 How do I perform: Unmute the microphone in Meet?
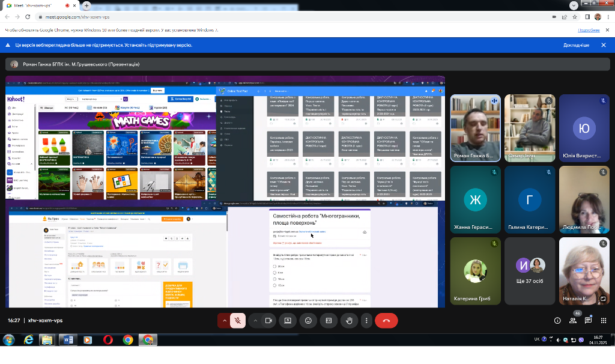tap(237, 321)
